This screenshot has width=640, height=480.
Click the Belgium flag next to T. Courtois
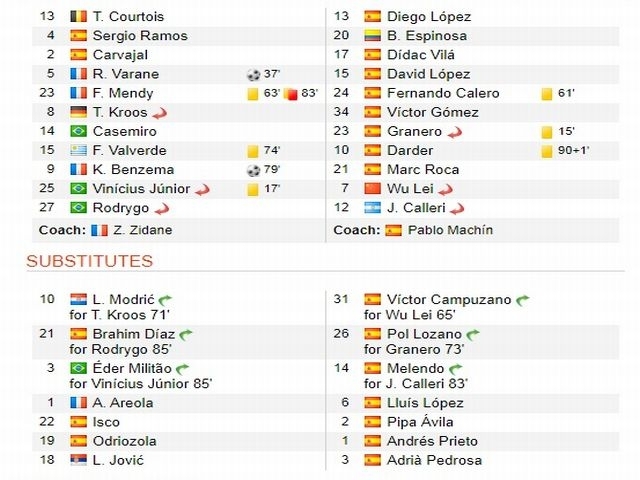click(78, 16)
